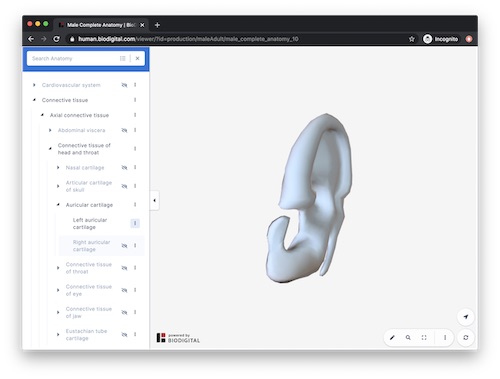Show hidden Right auricular cartilage
The image size is (500, 379).
click(124, 246)
